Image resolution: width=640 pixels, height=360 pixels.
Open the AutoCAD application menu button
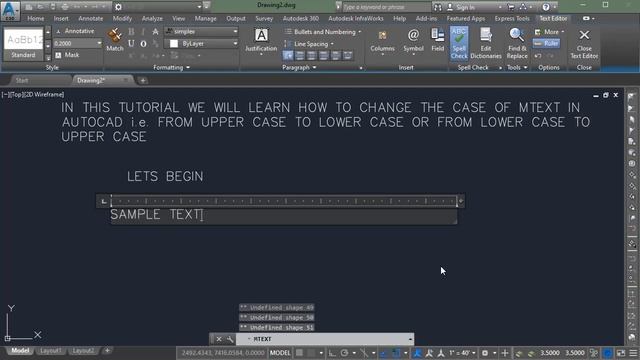tap(10, 11)
